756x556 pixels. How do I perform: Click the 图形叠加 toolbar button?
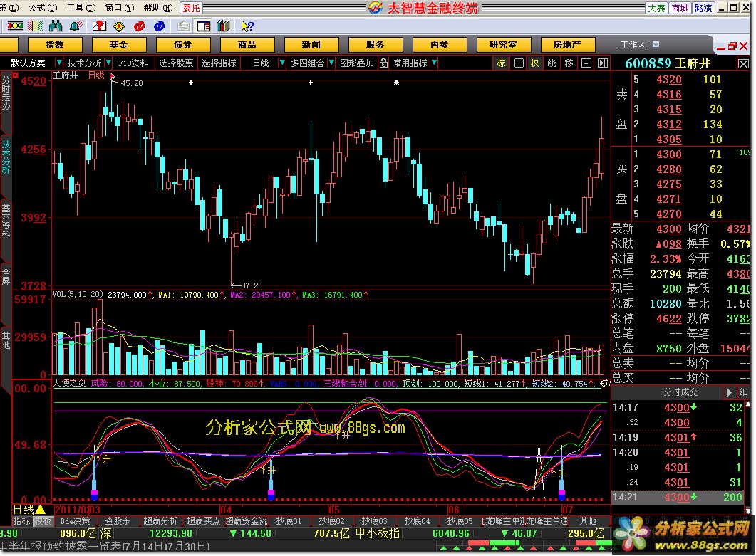pos(357,63)
